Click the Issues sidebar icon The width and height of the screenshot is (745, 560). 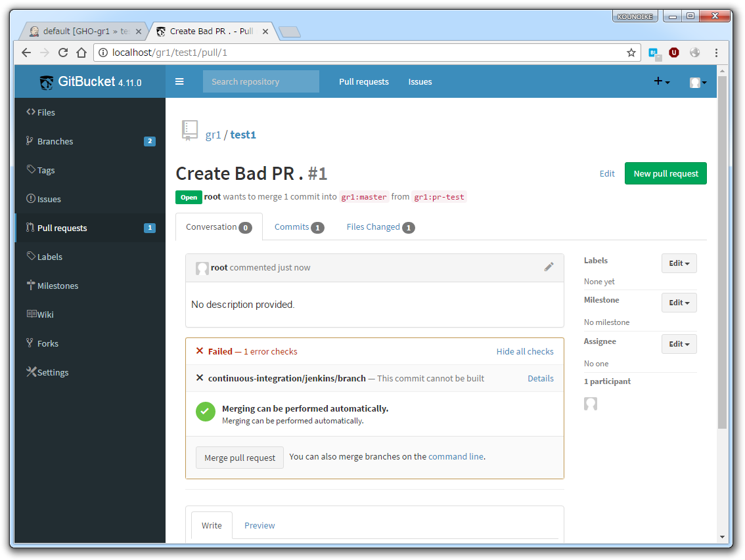(32, 199)
